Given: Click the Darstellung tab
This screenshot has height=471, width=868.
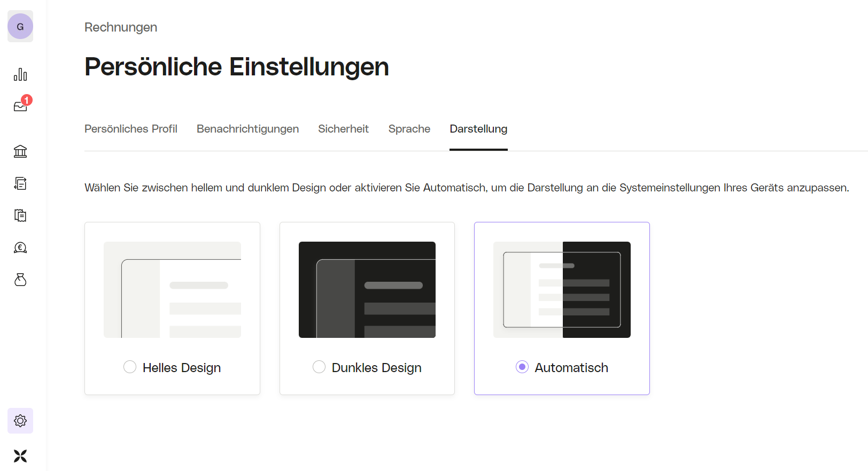Looking at the screenshot, I should 478,129.
